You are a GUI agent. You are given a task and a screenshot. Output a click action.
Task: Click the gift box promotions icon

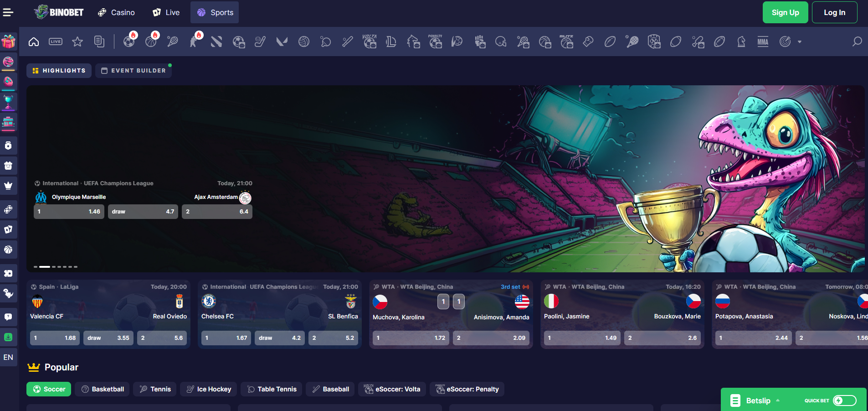coord(8,42)
